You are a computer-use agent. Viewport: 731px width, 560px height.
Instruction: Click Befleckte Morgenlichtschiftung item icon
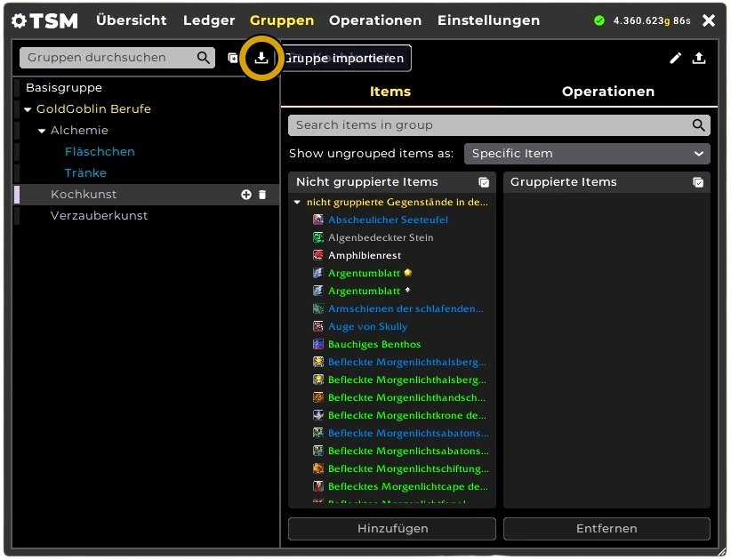click(318, 468)
